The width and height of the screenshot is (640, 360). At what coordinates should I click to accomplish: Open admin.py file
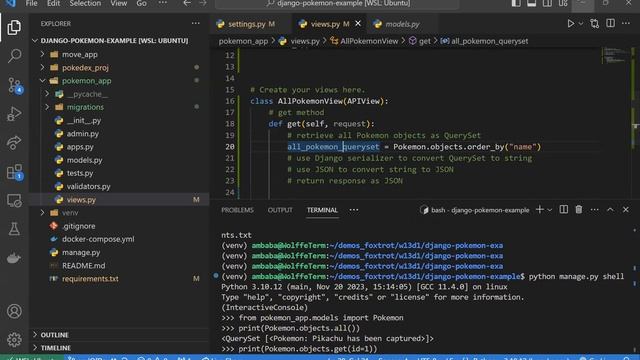pyautogui.click(x=82, y=133)
